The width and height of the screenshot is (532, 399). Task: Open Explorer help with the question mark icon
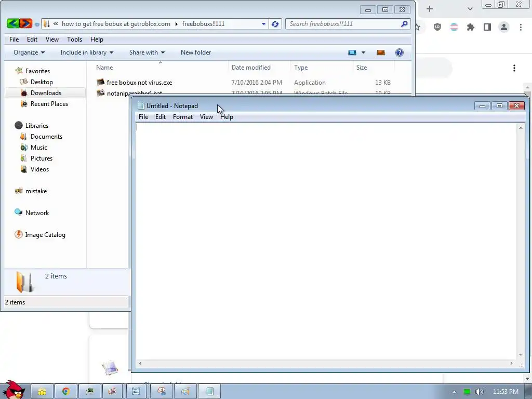[x=400, y=52]
